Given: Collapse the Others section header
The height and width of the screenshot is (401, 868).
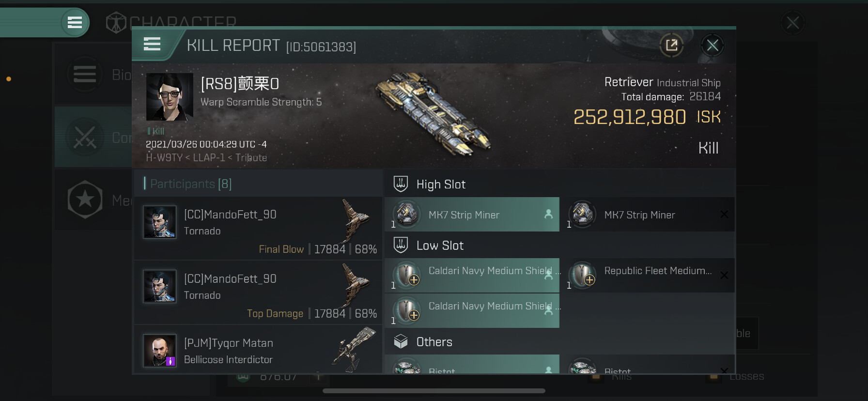Looking at the screenshot, I should coord(559,342).
